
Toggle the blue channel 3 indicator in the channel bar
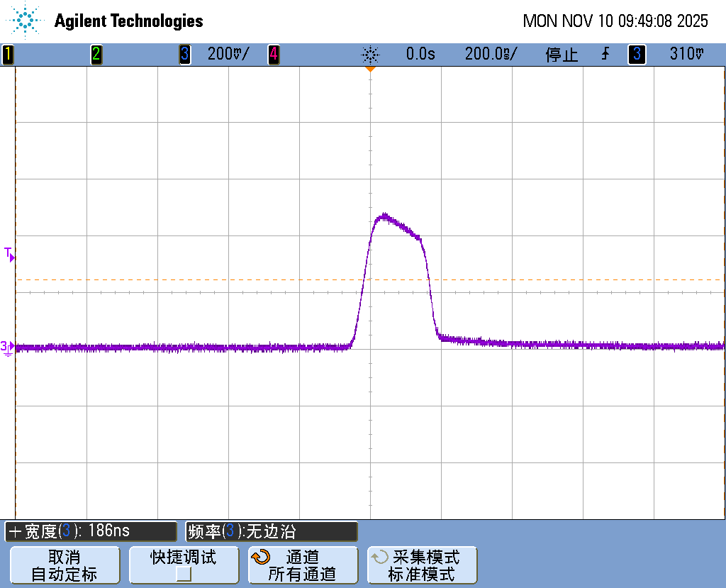click(x=185, y=55)
